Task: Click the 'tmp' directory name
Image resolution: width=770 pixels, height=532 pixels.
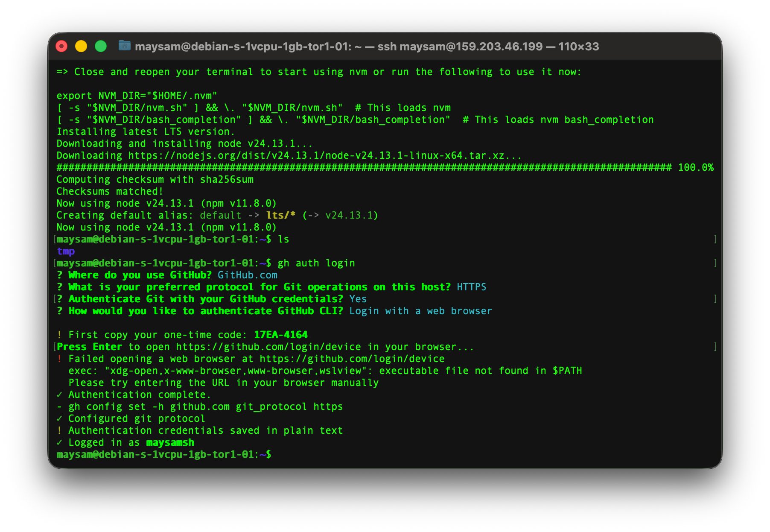Action: (66, 251)
